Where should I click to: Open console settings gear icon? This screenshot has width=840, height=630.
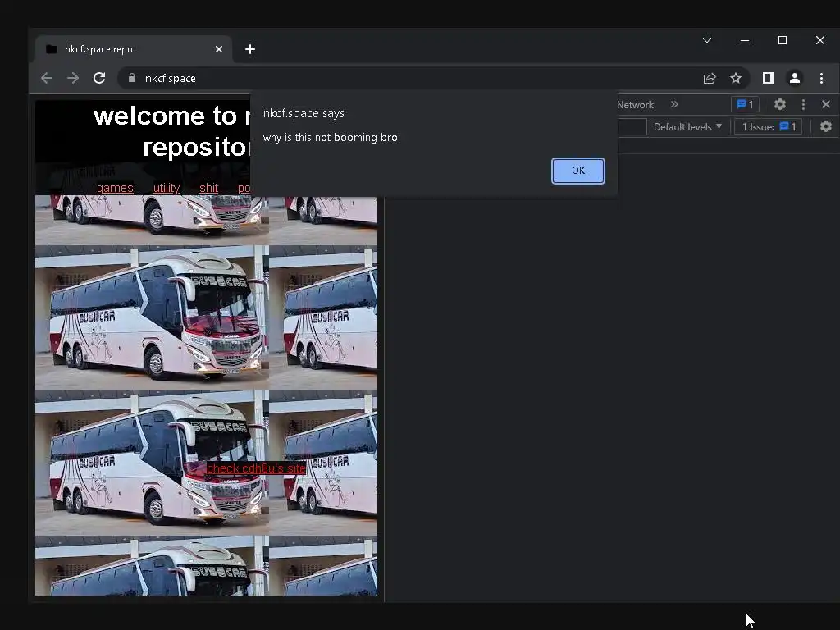pos(825,126)
